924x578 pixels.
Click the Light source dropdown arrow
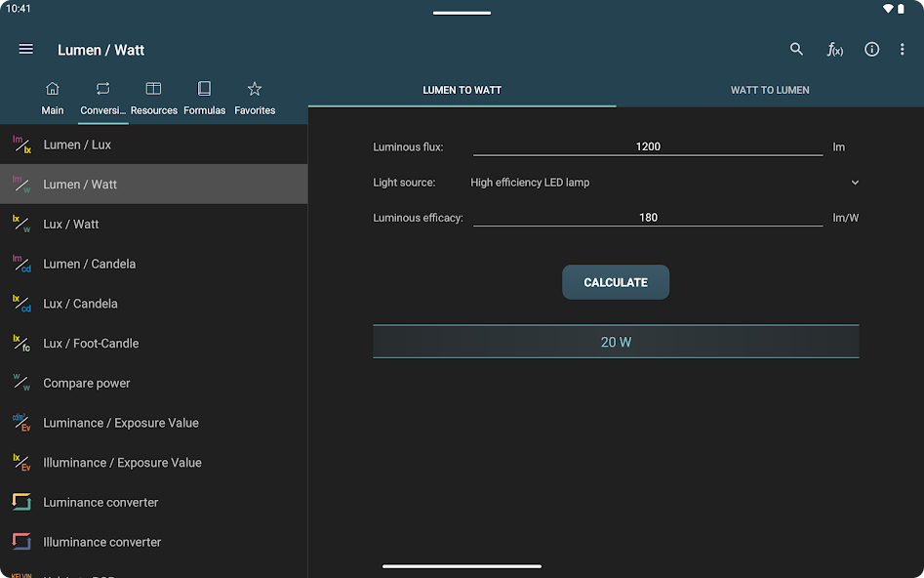click(855, 183)
